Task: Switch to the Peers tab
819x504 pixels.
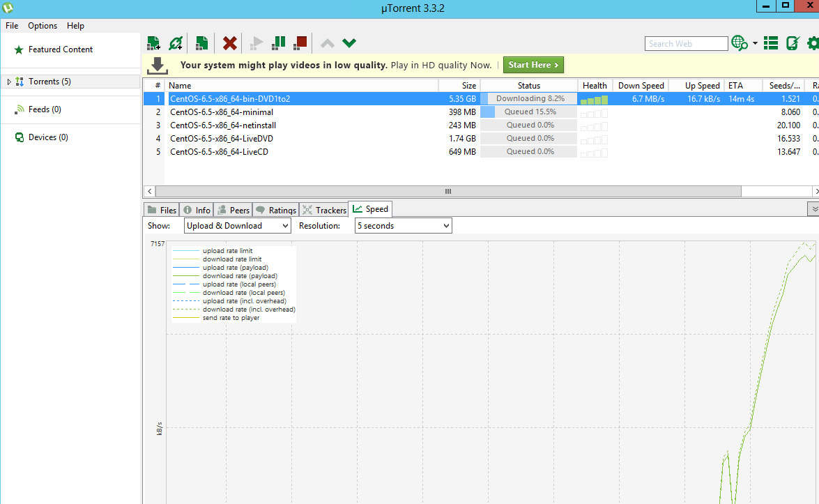Action: coord(234,210)
